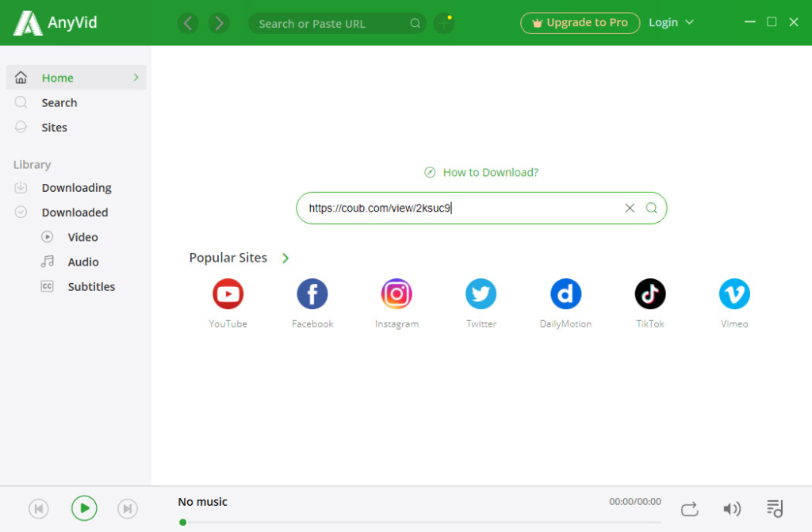The height and width of the screenshot is (532, 812).
Task: Expand Popular Sites with the green chevron
Action: pos(285,258)
